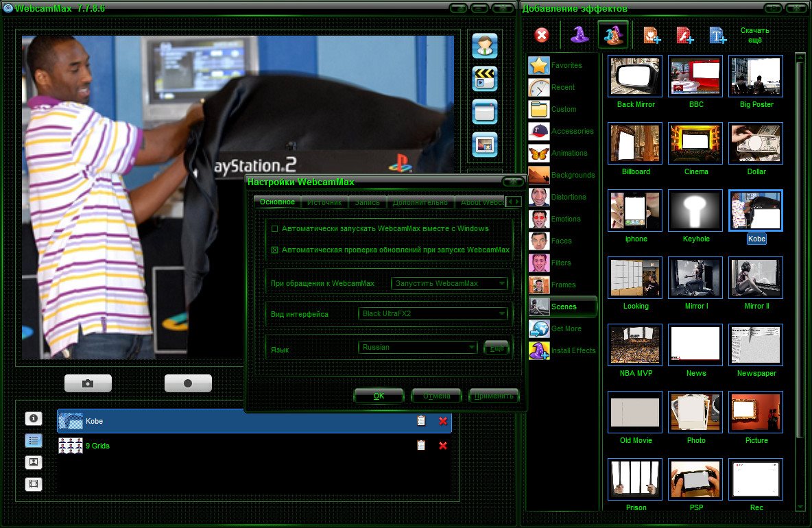
Task: Click the T text effect icon
Action: 718,35
